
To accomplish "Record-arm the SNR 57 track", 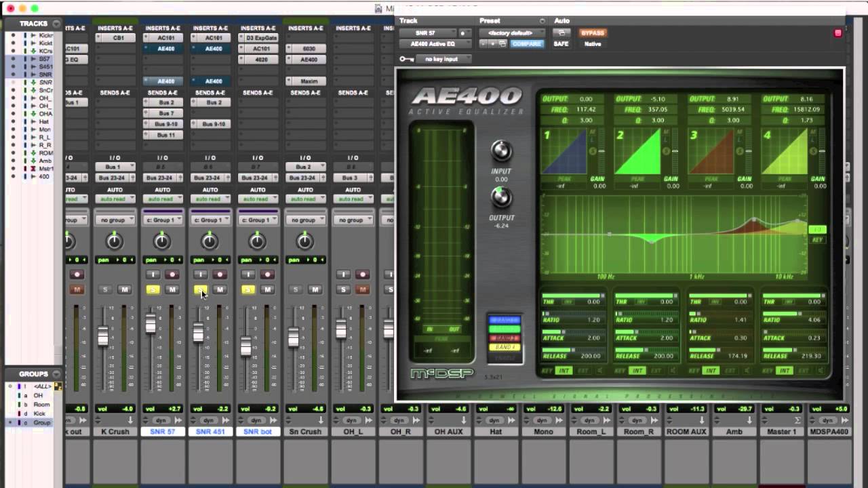I will coord(172,274).
